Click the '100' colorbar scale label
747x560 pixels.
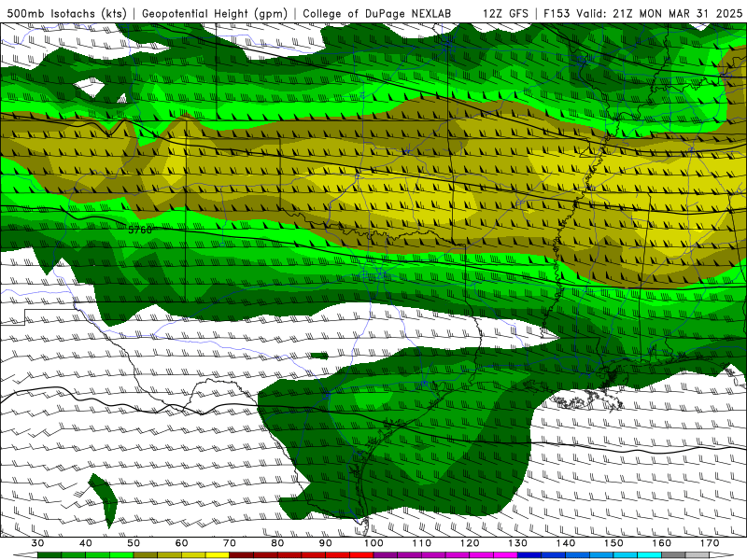(x=373, y=543)
